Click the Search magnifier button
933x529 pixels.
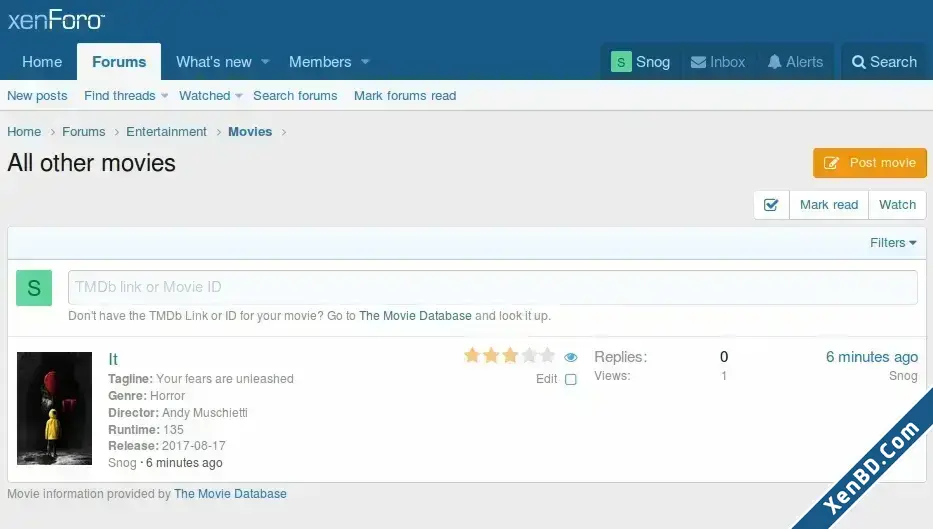coord(884,62)
